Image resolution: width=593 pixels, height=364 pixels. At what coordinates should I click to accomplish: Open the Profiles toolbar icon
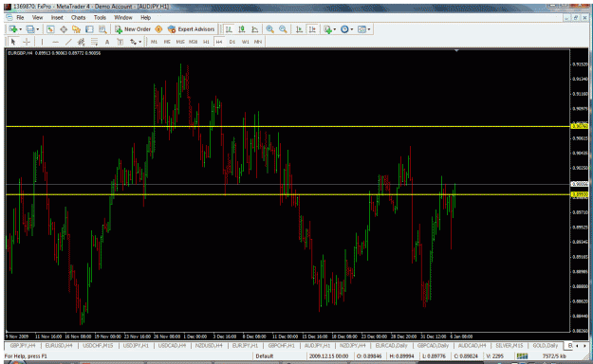click(x=29, y=29)
